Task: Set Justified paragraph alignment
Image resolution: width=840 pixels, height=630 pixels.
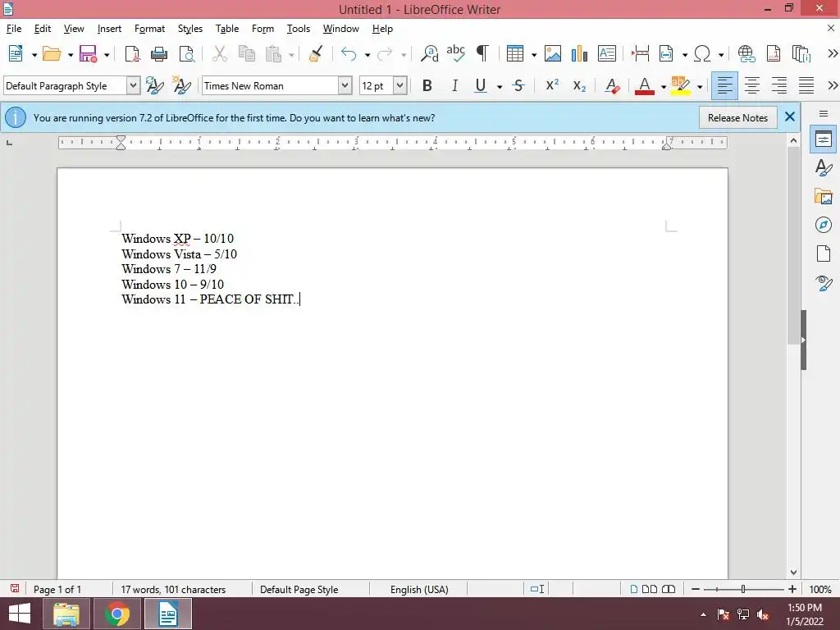Action: click(x=806, y=85)
